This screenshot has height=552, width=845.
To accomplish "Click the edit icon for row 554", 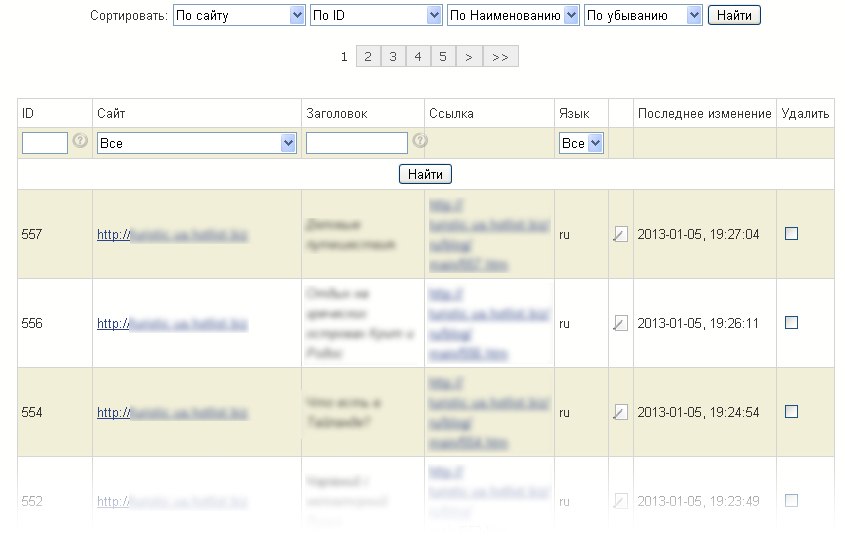I will 620,411.
